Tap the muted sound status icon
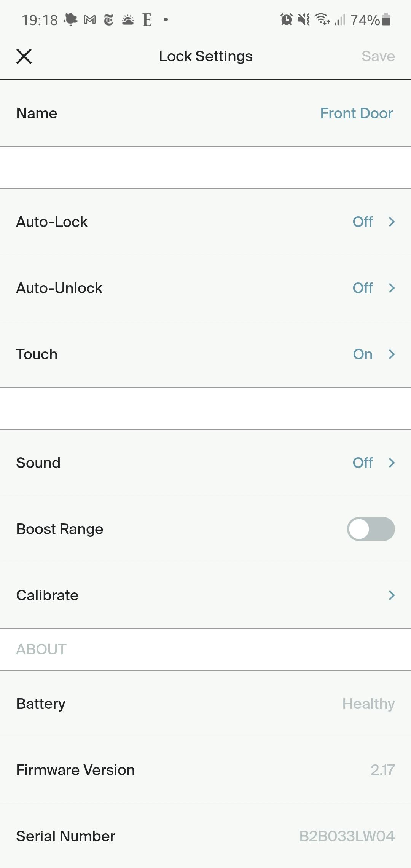The width and height of the screenshot is (411, 868). click(304, 19)
